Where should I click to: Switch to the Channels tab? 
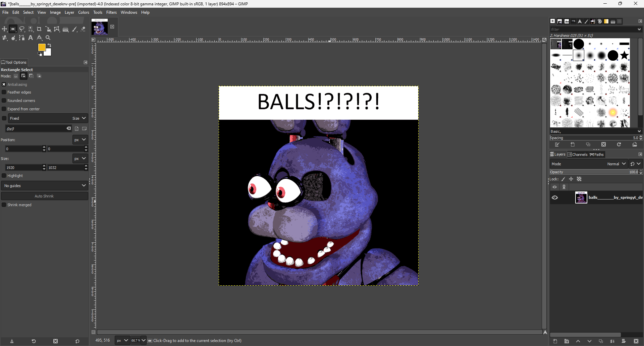[578, 155]
